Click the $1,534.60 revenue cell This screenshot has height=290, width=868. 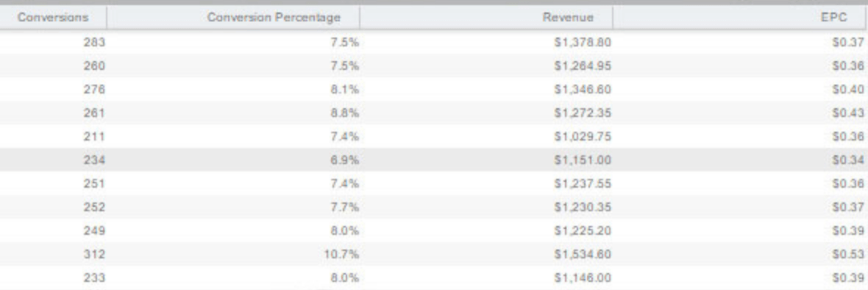coord(486,254)
